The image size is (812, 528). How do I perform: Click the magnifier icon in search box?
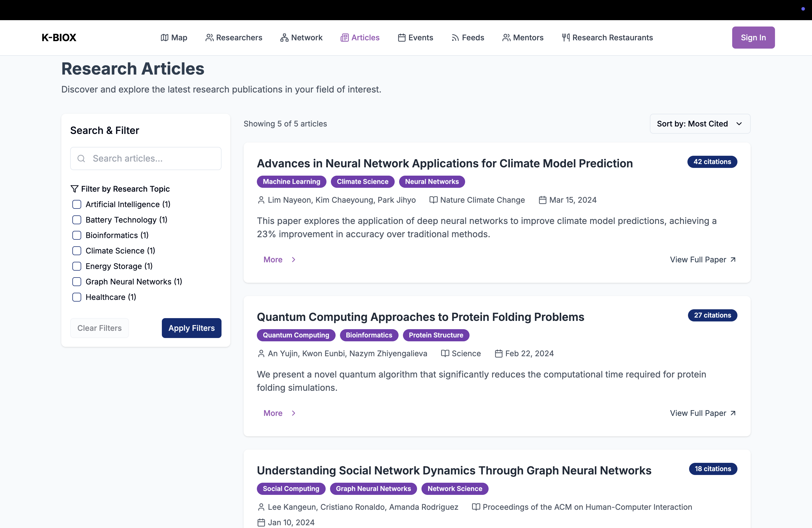(81, 159)
